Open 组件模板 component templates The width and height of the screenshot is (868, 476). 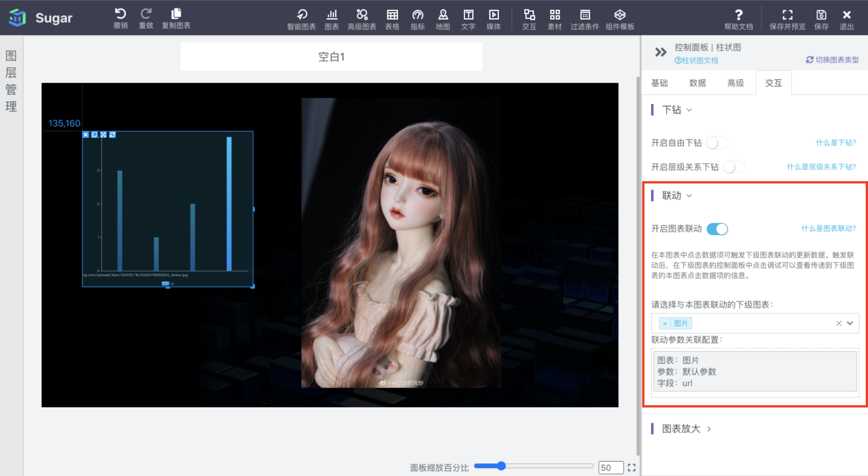[x=620, y=20]
